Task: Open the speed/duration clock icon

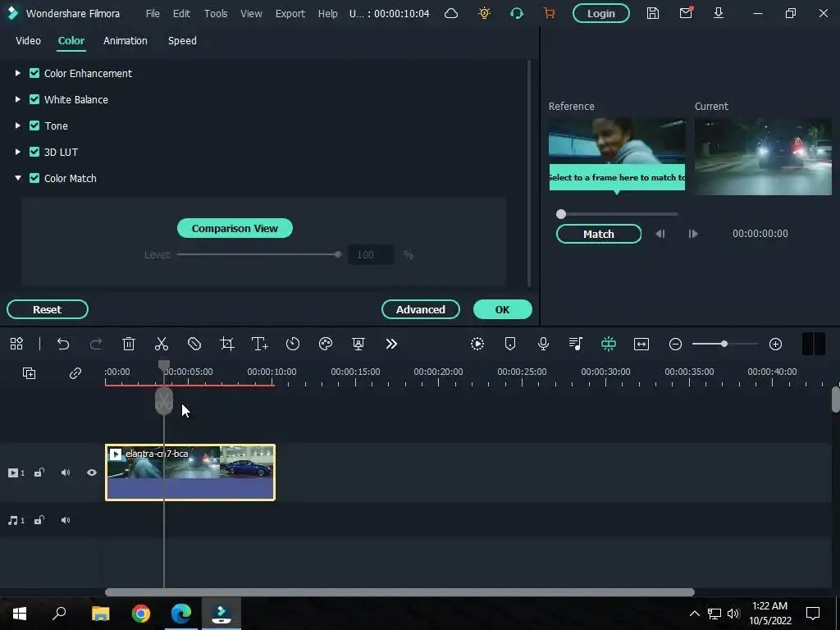Action: pos(293,344)
